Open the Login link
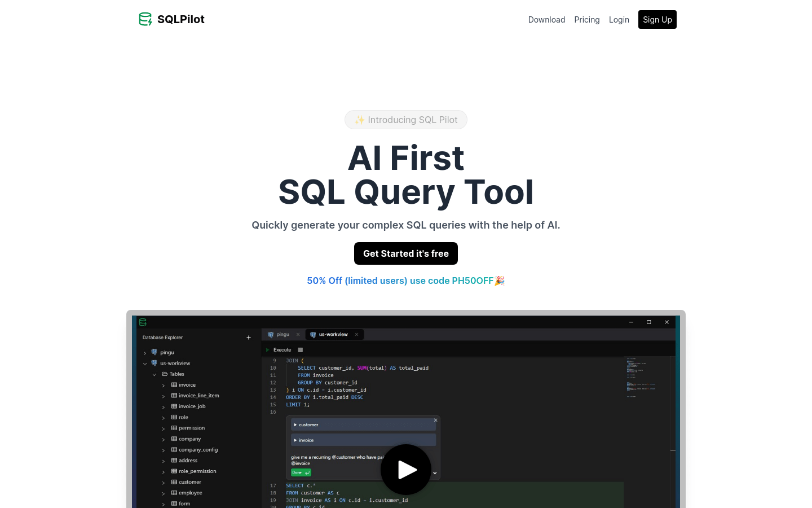This screenshot has width=812, height=508. [x=619, y=20]
